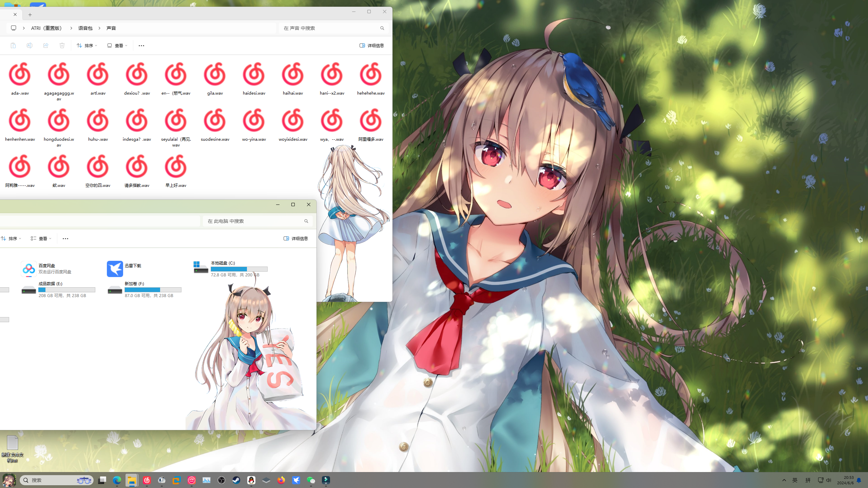Expand the hidden system tray icons chevron

coord(784,480)
